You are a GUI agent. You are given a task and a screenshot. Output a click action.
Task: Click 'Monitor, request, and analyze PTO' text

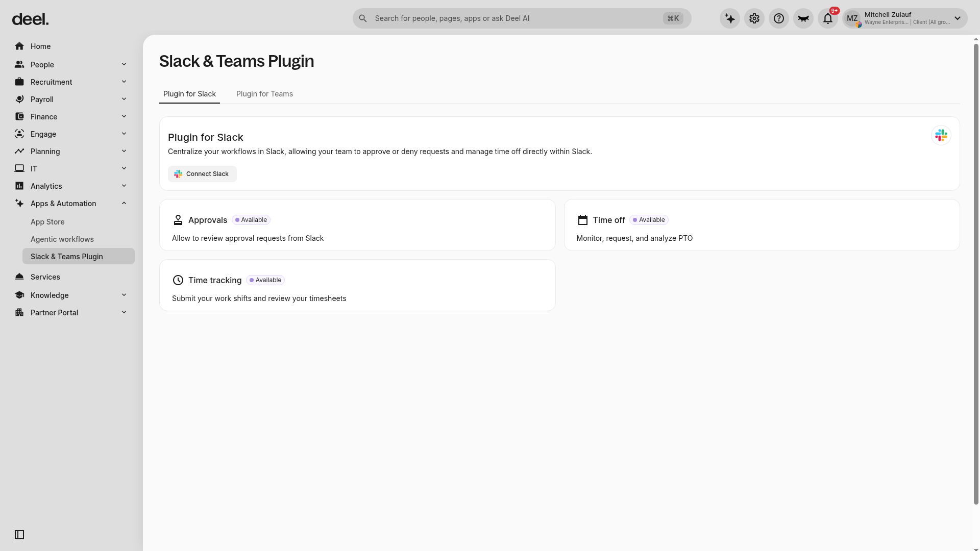tap(634, 238)
